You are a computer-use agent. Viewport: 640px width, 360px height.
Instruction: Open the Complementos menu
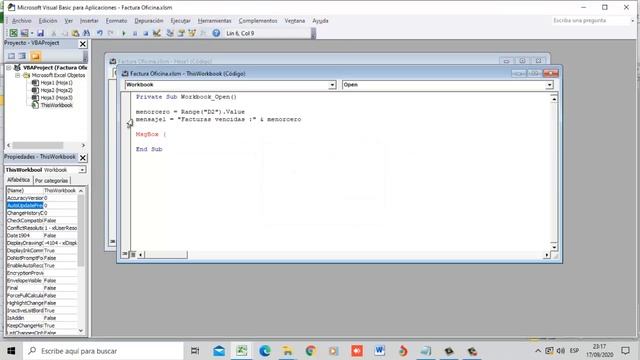pos(258,20)
